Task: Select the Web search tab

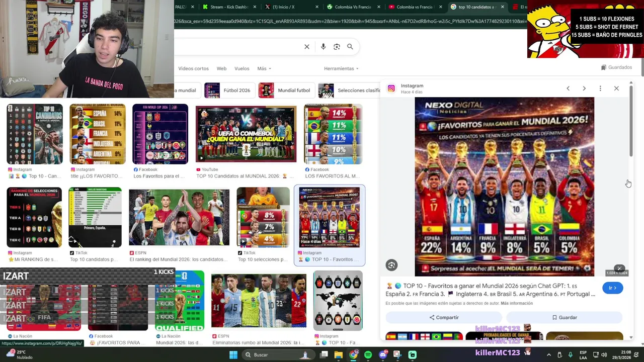Action: click(221, 68)
